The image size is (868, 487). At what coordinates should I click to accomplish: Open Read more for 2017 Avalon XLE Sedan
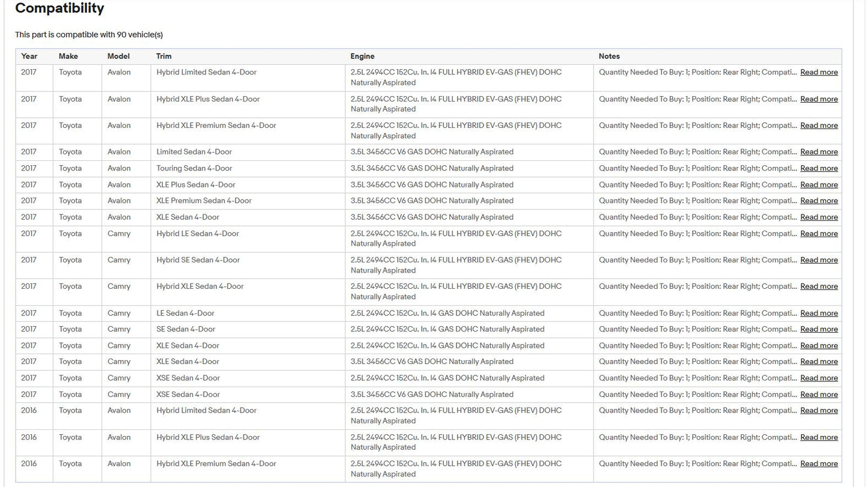pos(819,217)
